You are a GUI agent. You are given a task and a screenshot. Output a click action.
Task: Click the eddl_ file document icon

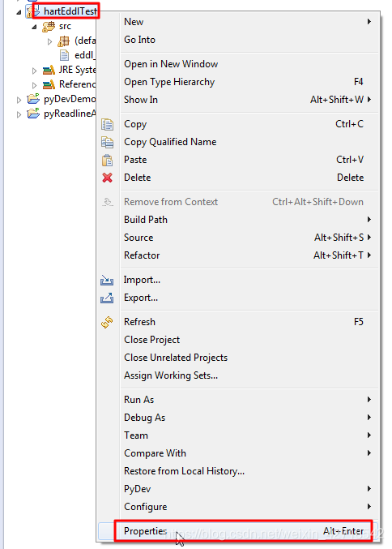(64, 55)
